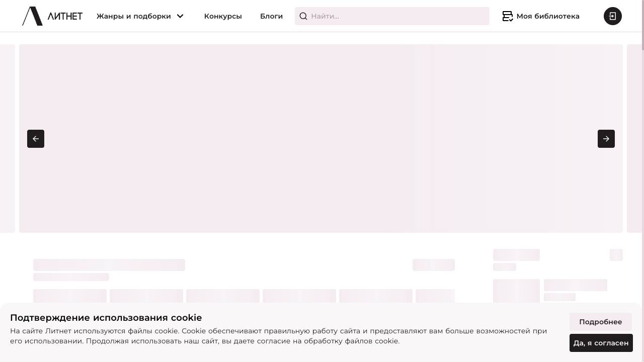The image size is (644, 362).
Task: Open the Литнет logo homepage link
Action: (x=52, y=16)
